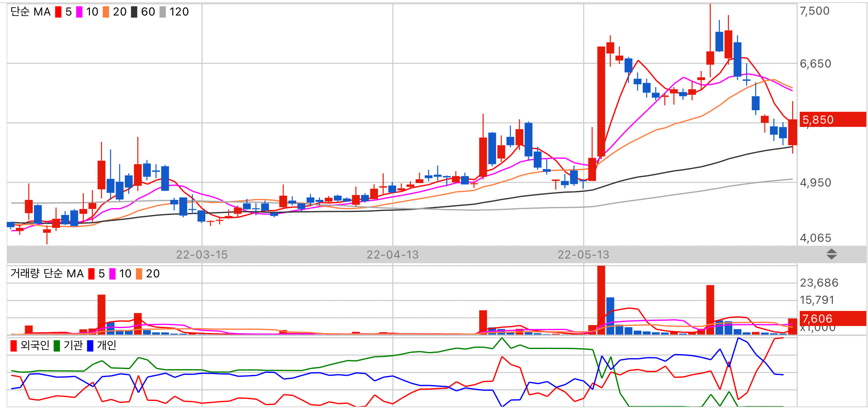Click the 단순 MA legend label
The image size is (868, 411).
pyautogui.click(x=31, y=12)
